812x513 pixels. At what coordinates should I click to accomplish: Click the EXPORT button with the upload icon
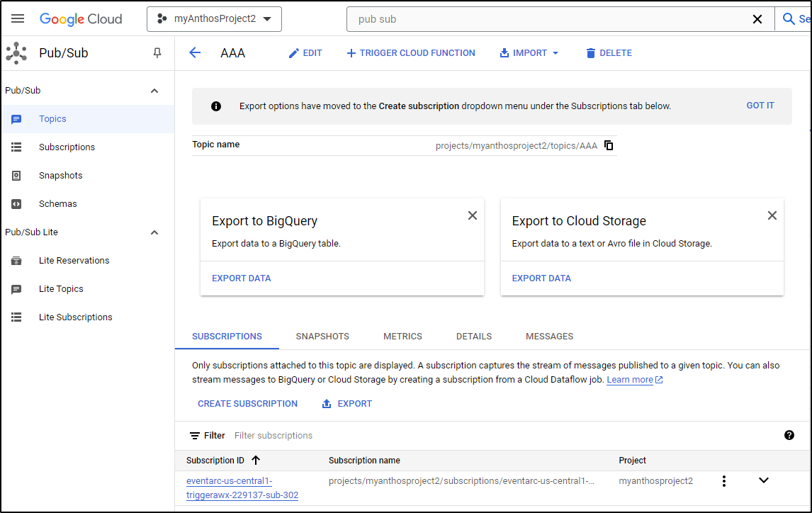[x=347, y=404]
